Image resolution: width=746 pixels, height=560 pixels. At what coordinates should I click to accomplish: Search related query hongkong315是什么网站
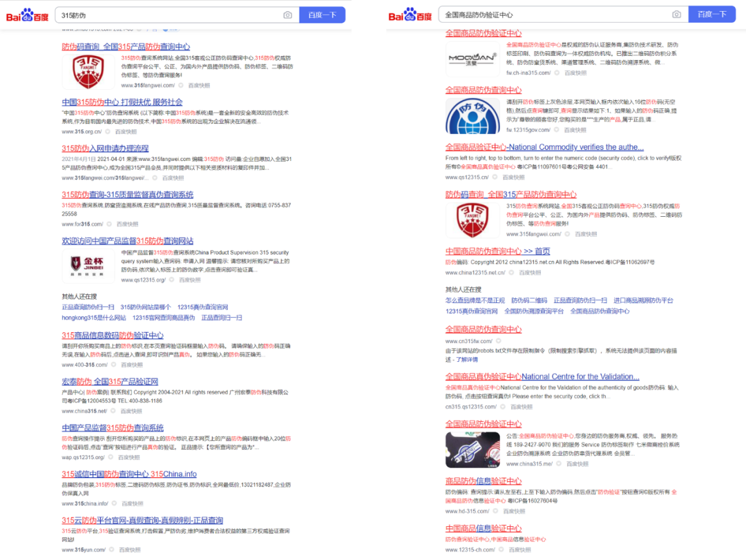pos(94,318)
